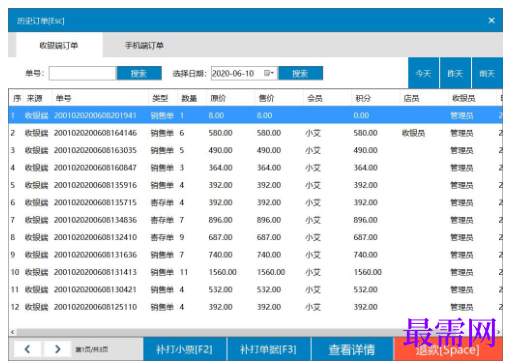
Task: Filter orders by 今天
Action: pyautogui.click(x=423, y=73)
